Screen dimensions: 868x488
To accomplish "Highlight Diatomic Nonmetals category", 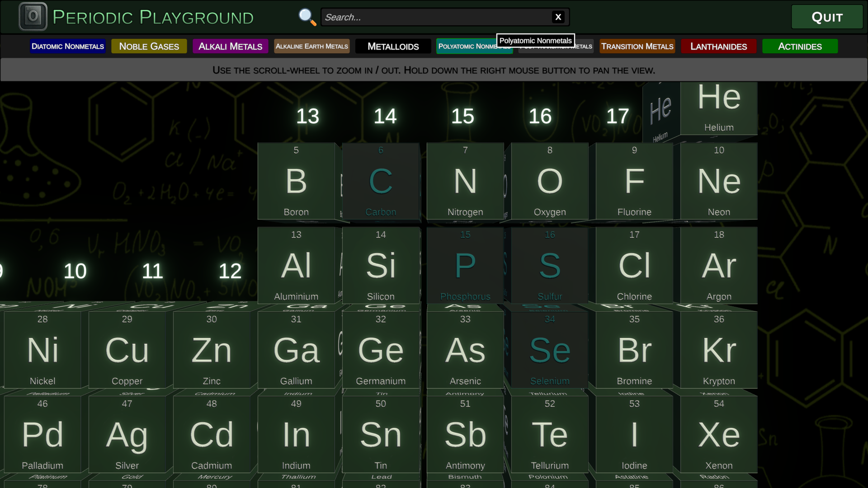I will (68, 46).
